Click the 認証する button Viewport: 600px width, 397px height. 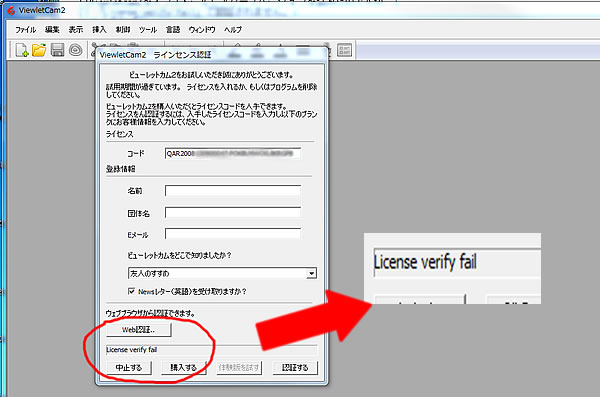pos(295,368)
